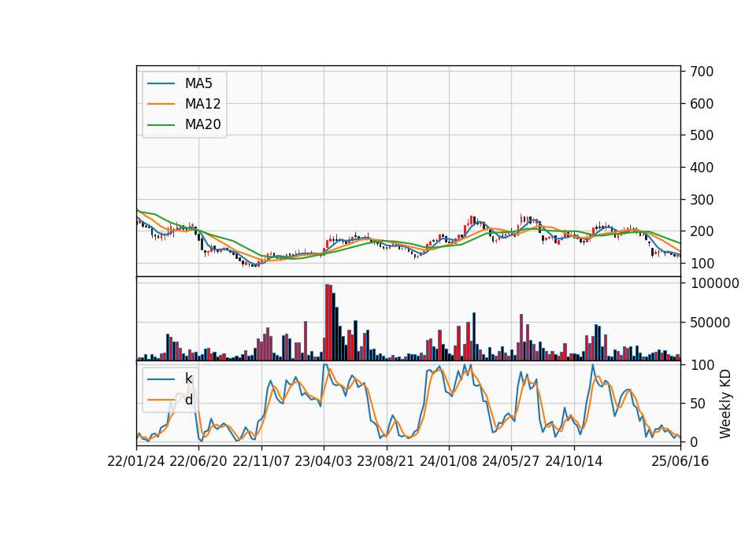Click the 700 price axis label
Screen dimensions: 756x543
point(702,72)
